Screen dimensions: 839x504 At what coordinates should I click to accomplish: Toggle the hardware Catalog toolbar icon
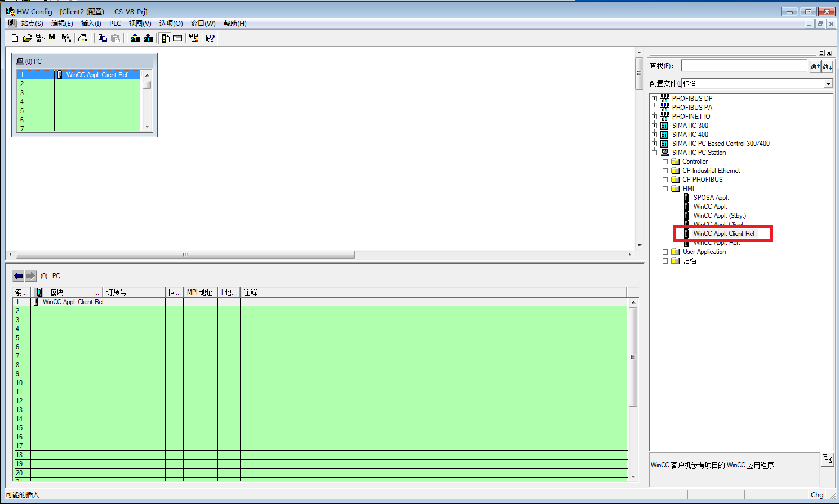pos(165,38)
